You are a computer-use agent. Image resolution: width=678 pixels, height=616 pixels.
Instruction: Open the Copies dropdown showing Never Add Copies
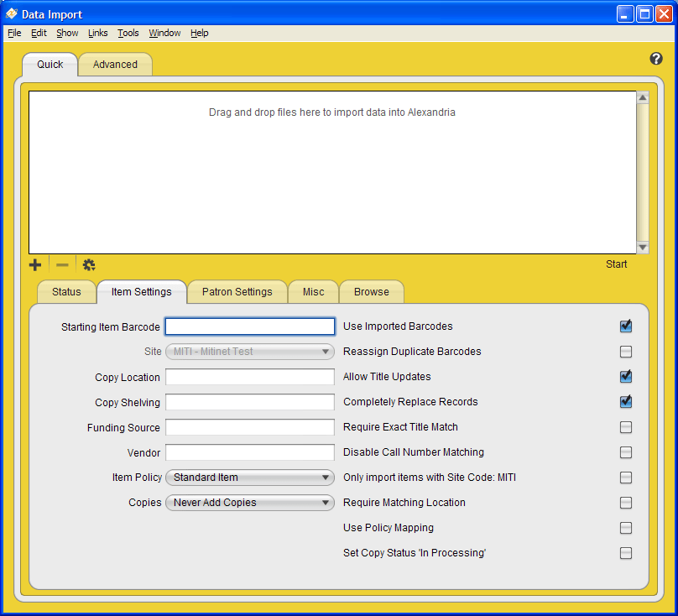(249, 503)
